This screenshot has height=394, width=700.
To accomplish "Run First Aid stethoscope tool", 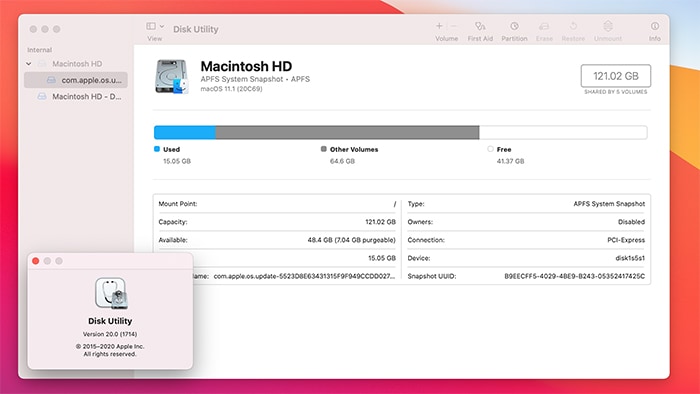I will (480, 26).
